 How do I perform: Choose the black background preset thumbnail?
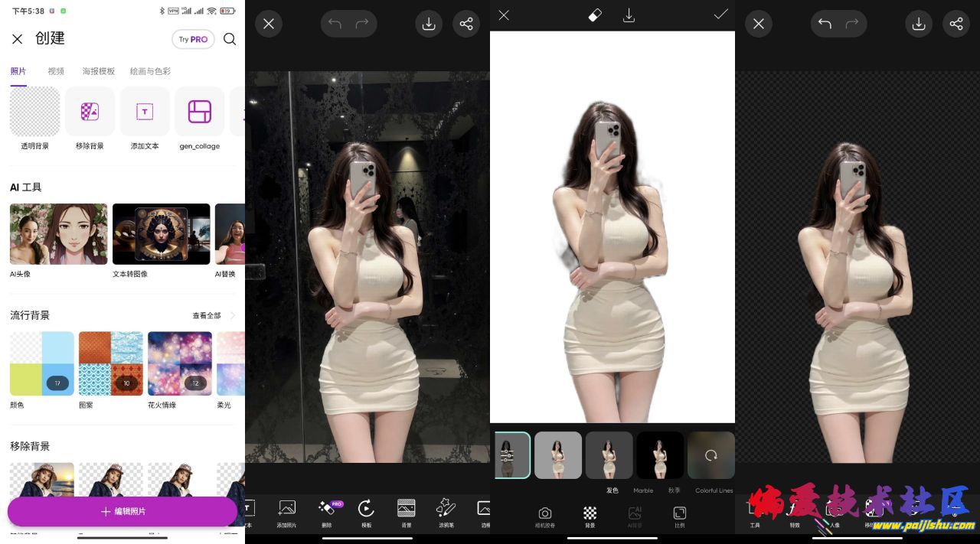click(660, 455)
